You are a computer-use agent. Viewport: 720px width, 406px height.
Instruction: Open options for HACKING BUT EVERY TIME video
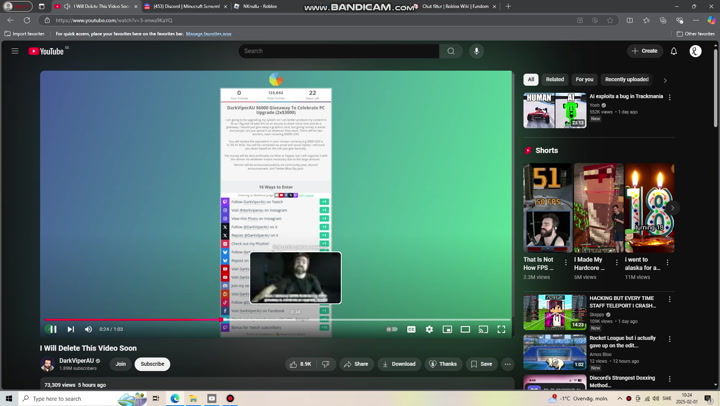pyautogui.click(x=669, y=299)
